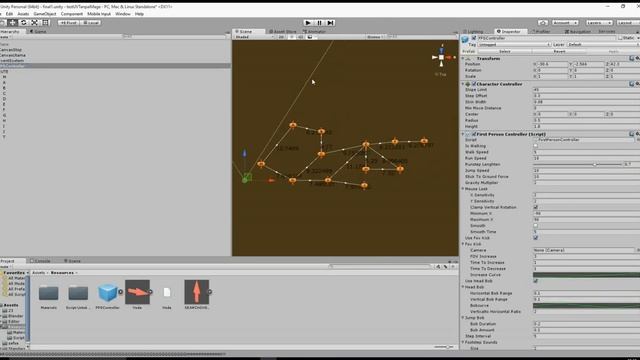Collapse the Transform component
Image resolution: width=640 pixels, height=360 pixels.
(463, 59)
